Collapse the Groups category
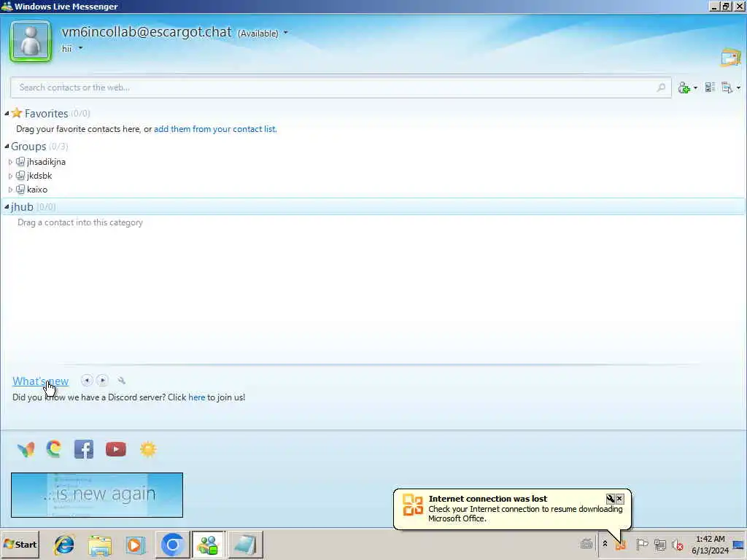747x560 pixels. click(x=7, y=146)
